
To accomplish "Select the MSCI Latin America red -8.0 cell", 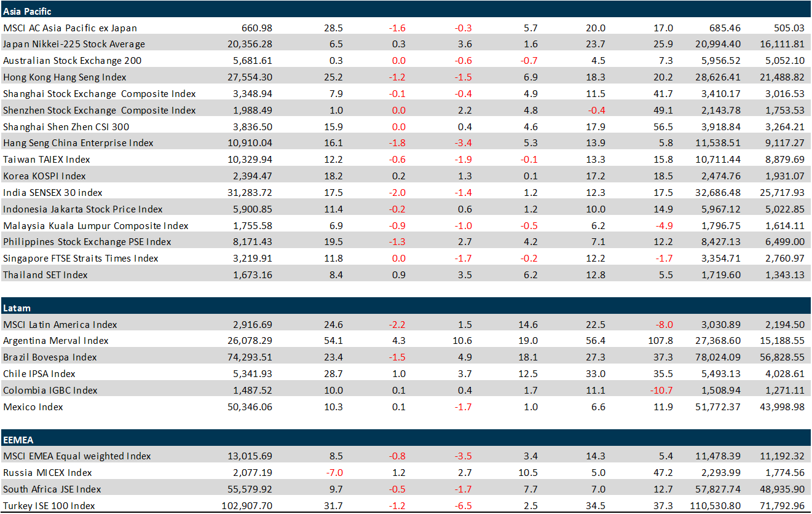I will click(x=664, y=325).
